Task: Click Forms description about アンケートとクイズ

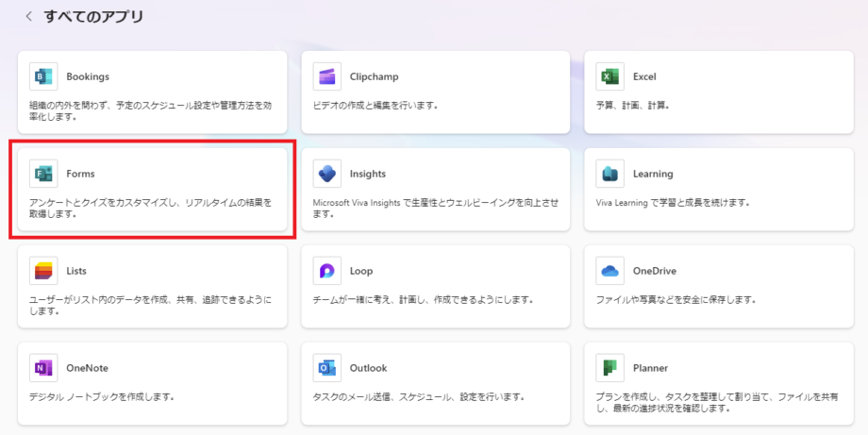Action: [151, 209]
